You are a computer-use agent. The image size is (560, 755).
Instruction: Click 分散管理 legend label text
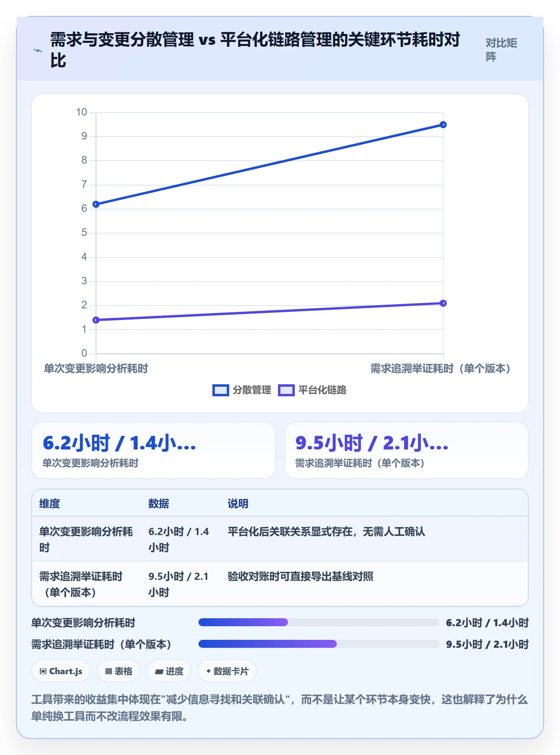click(252, 390)
